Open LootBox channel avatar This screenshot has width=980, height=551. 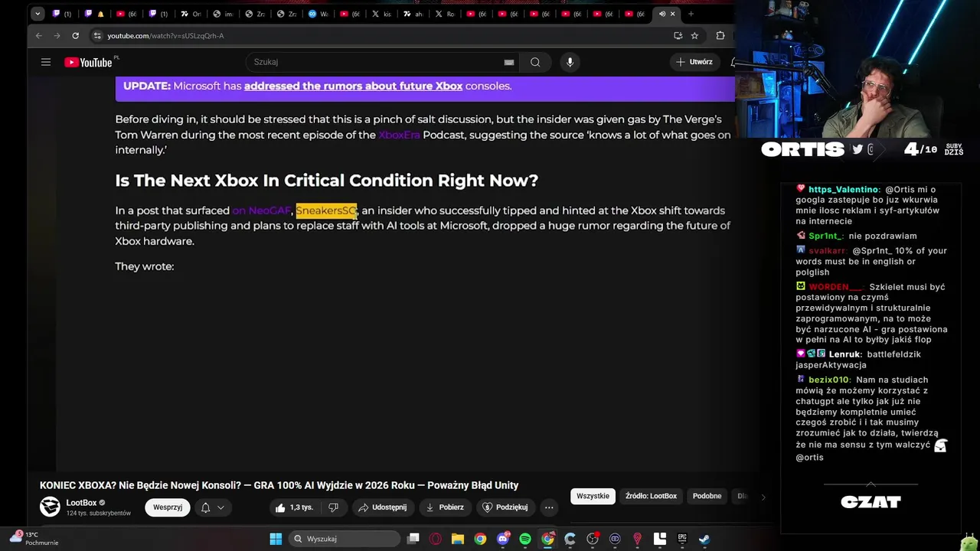coord(50,507)
